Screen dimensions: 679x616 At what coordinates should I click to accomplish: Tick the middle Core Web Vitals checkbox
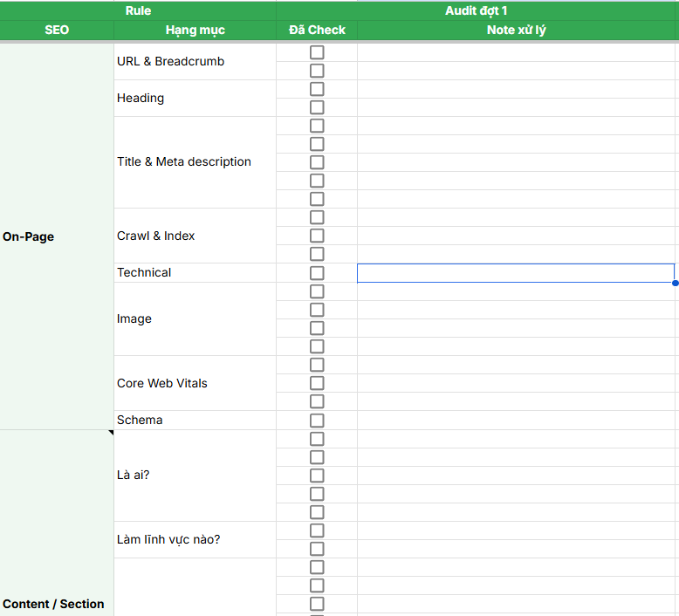pos(317,383)
